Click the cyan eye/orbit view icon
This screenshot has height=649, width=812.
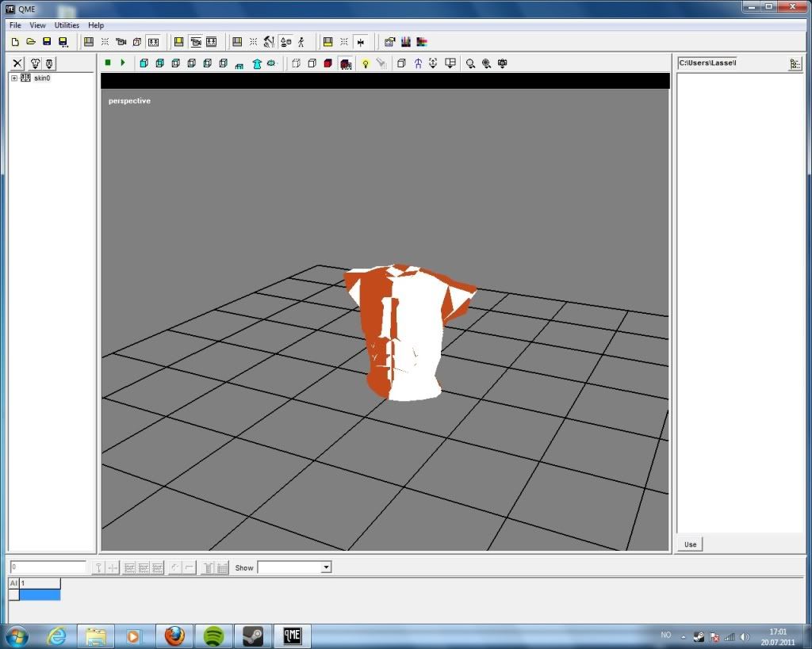(x=271, y=63)
